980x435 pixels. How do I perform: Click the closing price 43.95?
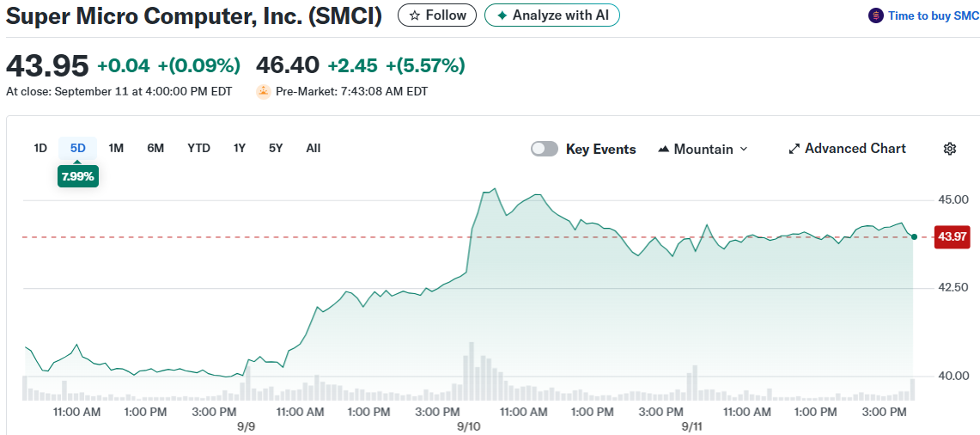click(x=47, y=65)
